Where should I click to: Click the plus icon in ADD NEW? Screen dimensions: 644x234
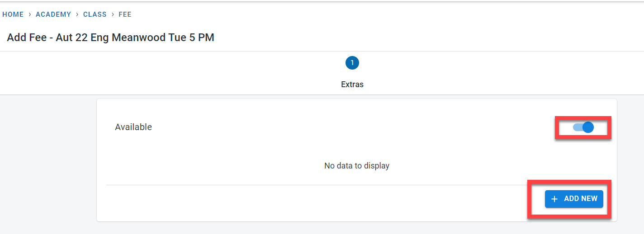pyautogui.click(x=554, y=199)
